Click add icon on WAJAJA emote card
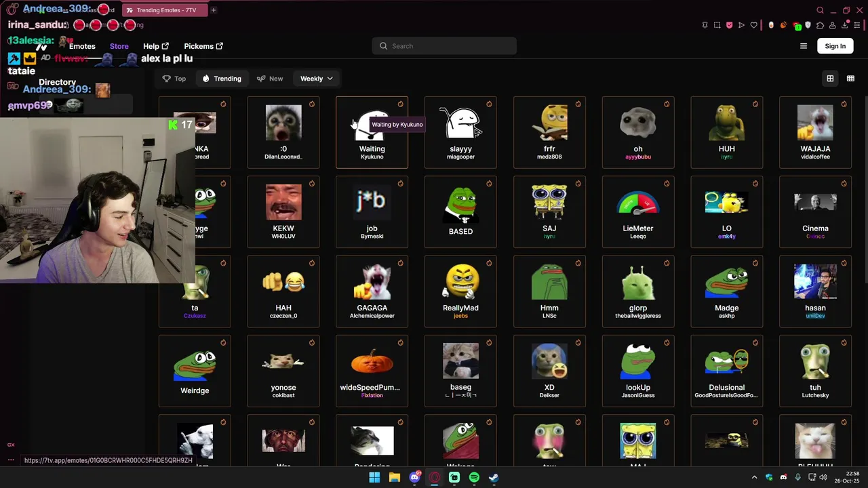The height and width of the screenshot is (488, 868). click(844, 104)
